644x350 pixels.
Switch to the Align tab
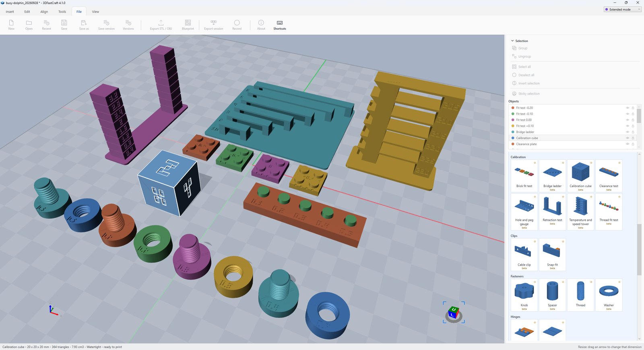click(x=44, y=12)
